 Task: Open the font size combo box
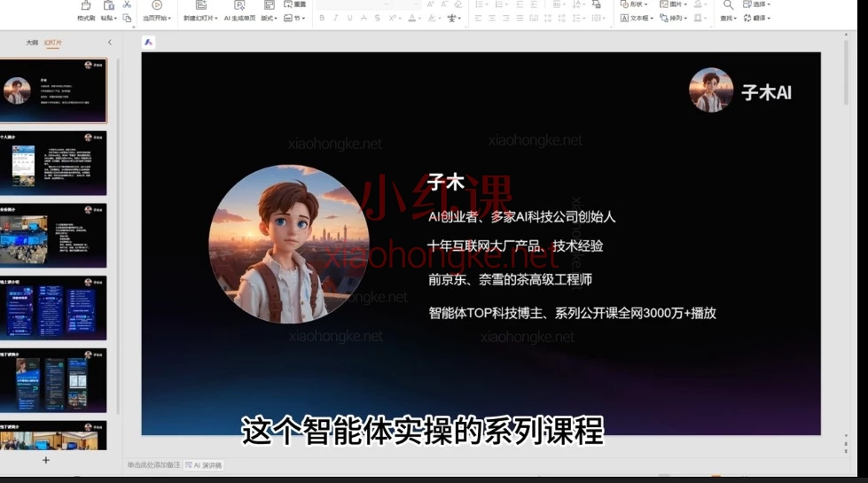[408, 4]
